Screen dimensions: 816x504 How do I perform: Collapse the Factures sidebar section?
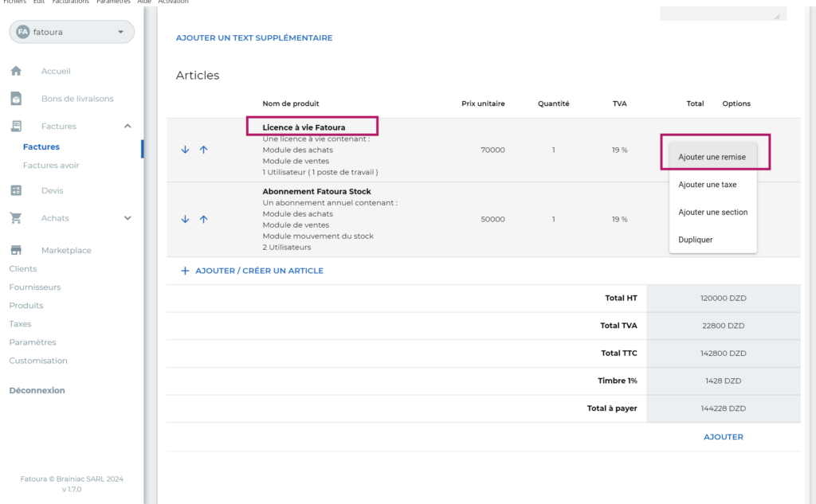point(127,126)
